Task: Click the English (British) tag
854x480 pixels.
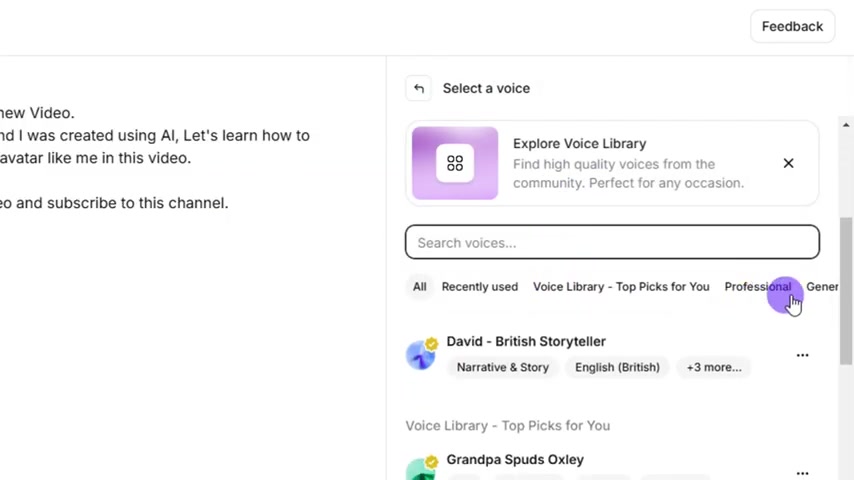Action: pos(617,367)
